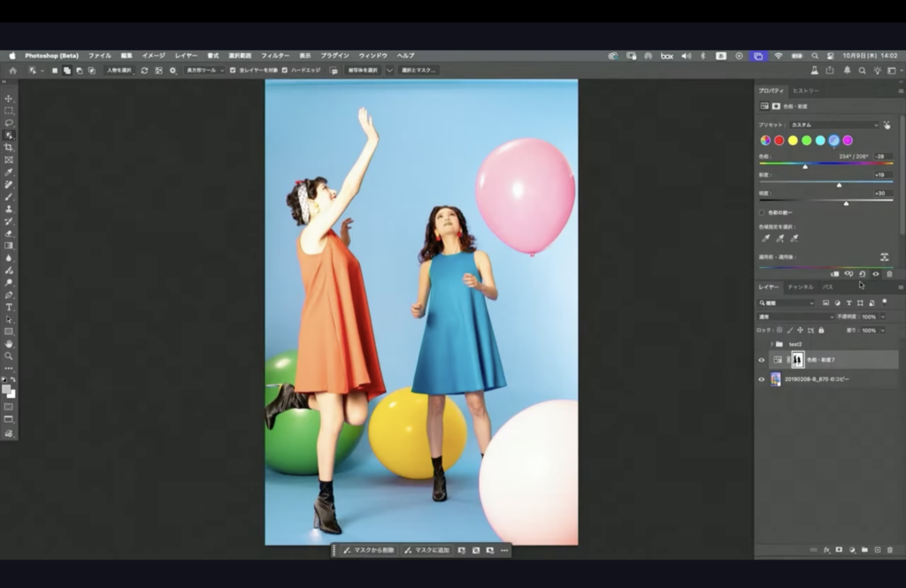Hide the 色相・彩度 7 adjustment layer

click(x=761, y=360)
